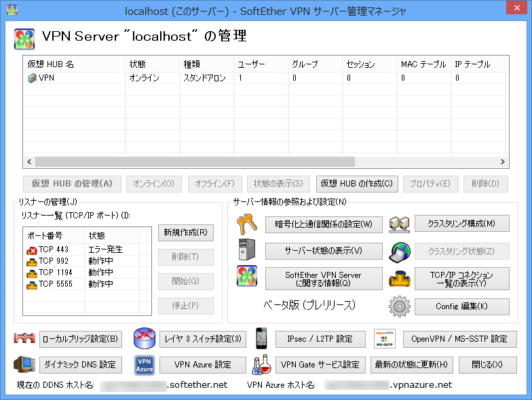532x400 pixels.
Task: Click the 新規作成(R) listener button
Action: point(186,233)
